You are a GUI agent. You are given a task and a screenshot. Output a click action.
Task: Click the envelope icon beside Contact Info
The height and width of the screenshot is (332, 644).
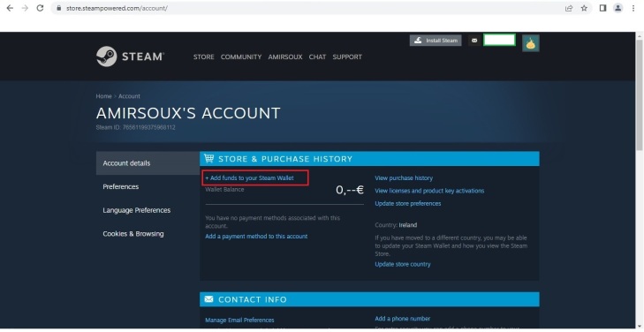pos(208,299)
